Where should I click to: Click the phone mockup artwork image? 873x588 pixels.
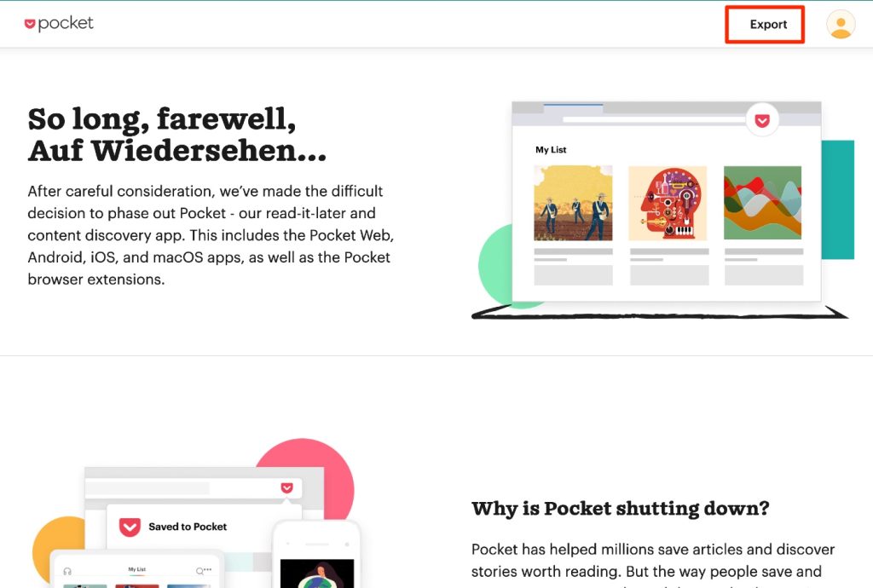(317, 574)
